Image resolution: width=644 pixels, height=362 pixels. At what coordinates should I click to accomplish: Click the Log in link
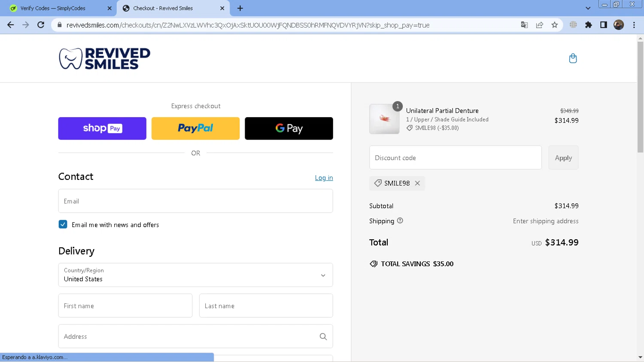pos(324,178)
